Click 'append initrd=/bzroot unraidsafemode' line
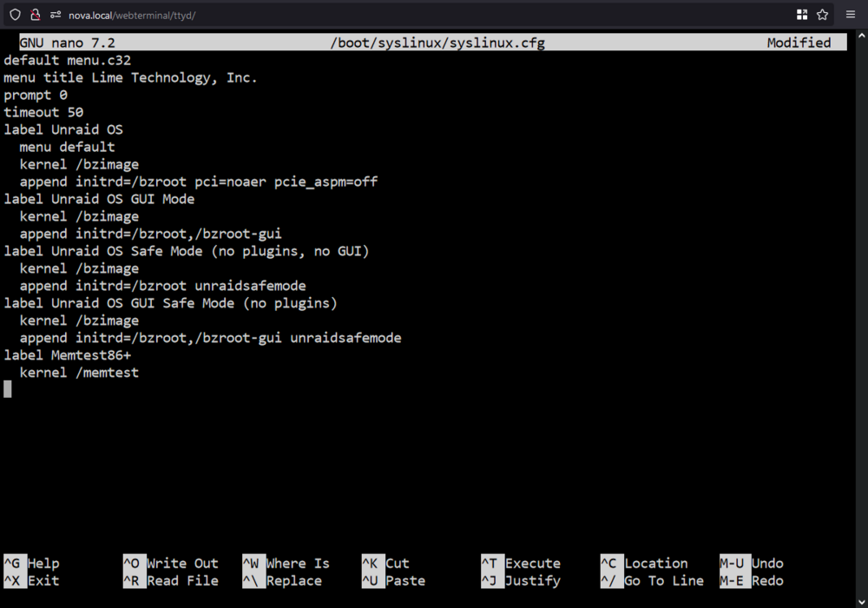The image size is (868, 608). [163, 286]
